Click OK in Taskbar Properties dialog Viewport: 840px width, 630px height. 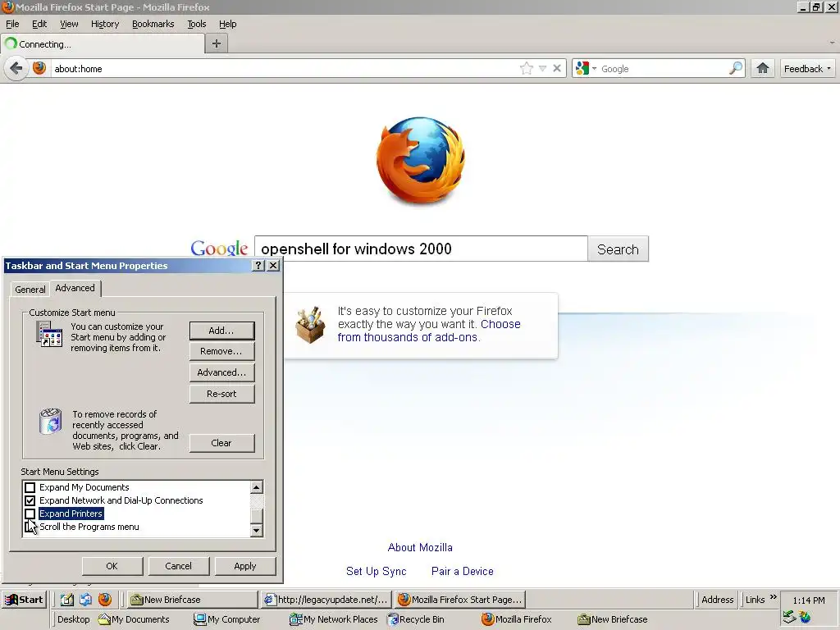click(112, 566)
